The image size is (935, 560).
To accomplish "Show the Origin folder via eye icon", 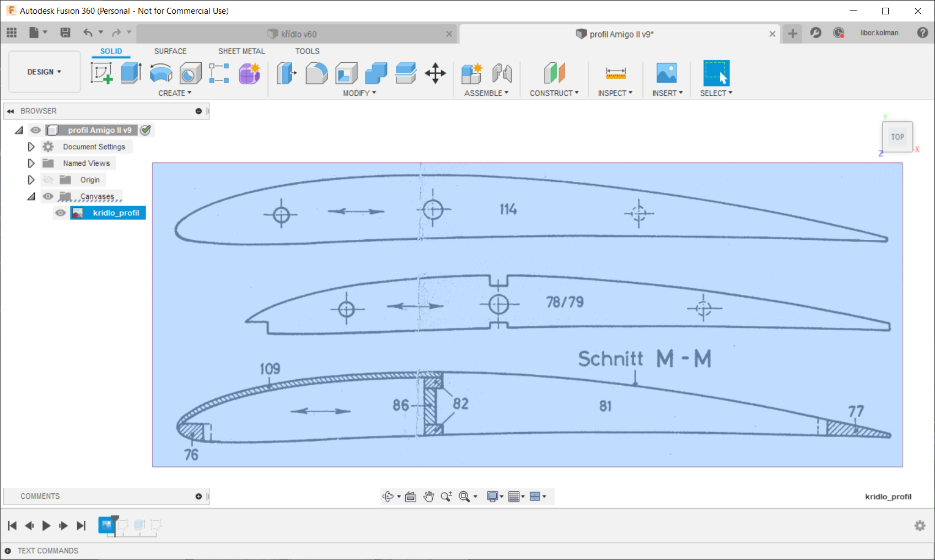I will [49, 180].
